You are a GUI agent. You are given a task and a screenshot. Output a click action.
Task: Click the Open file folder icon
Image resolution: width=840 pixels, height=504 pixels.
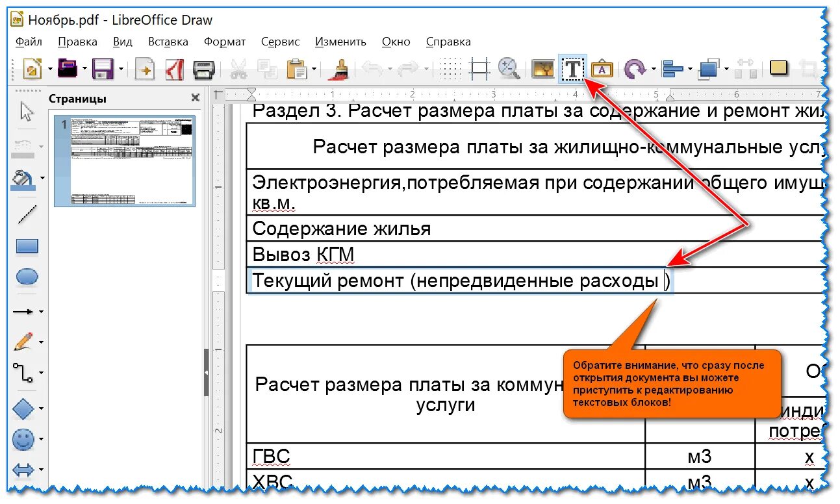68,69
